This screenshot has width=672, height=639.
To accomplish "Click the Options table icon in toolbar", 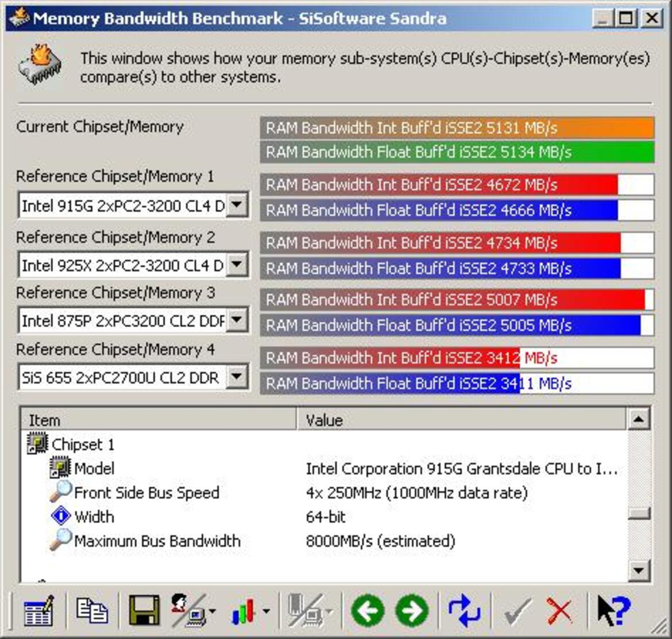I will 38,610.
